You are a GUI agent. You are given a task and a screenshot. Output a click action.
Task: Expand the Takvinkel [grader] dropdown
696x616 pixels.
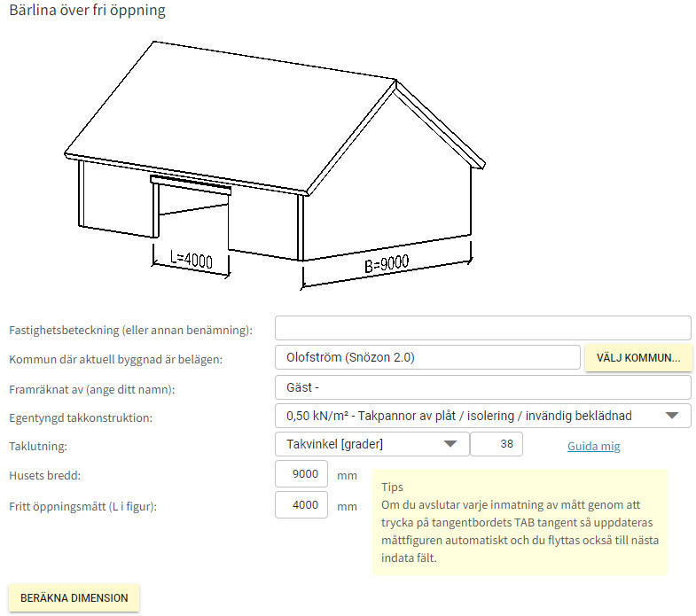click(371, 444)
